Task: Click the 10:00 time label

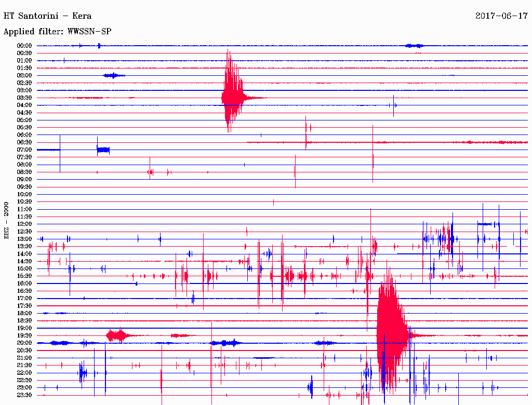Action: coord(24,194)
